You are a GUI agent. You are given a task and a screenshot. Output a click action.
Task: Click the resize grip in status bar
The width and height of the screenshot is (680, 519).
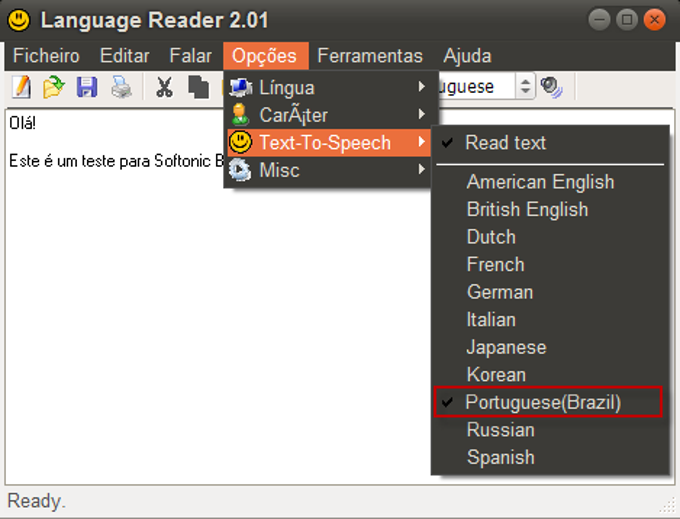pyautogui.click(x=668, y=506)
